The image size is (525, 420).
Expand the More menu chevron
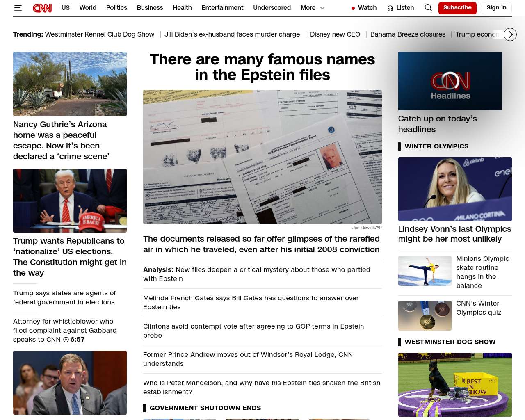322,8
